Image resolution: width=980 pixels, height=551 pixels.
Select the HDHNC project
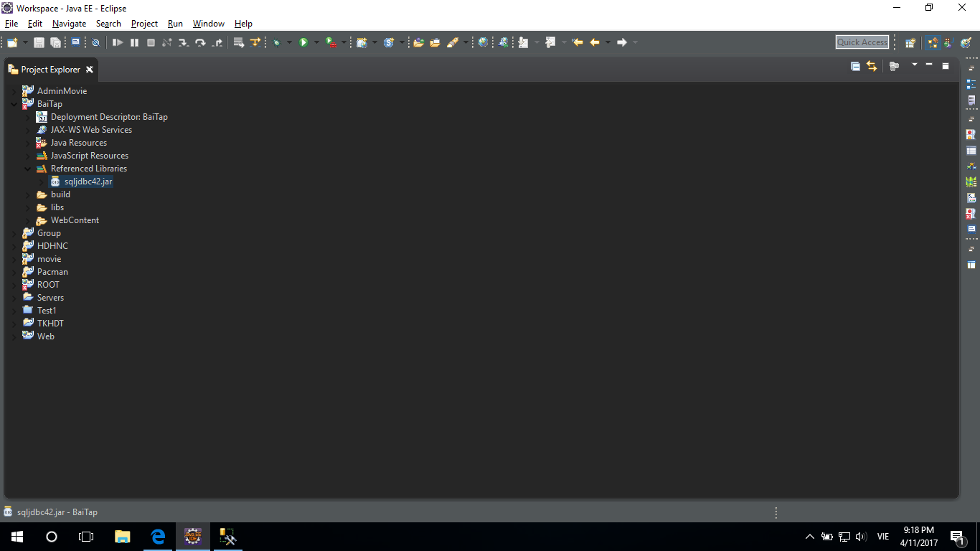click(52, 246)
